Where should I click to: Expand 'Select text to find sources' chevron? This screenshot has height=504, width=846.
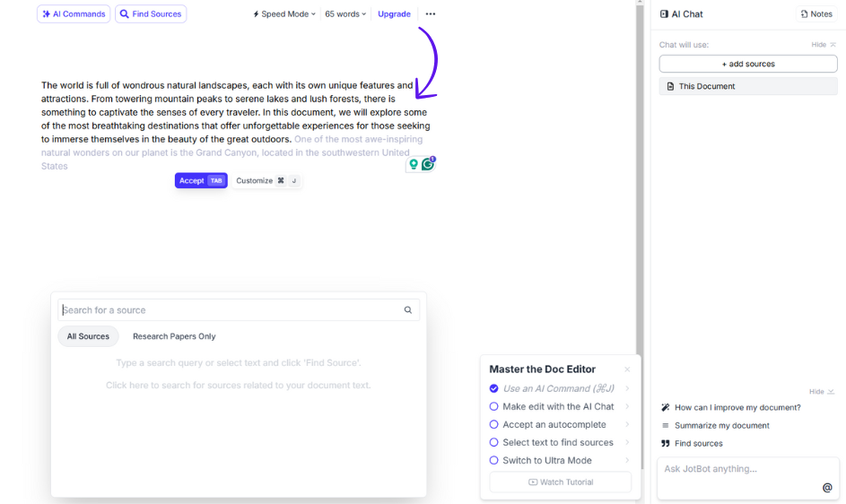[627, 442]
